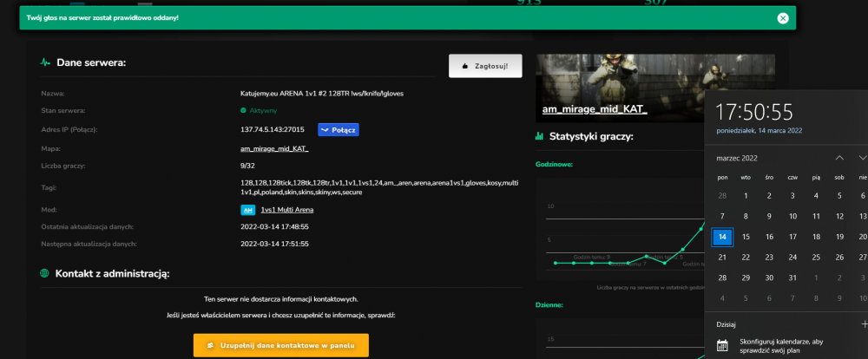Image resolution: width=868 pixels, height=359 pixels.
Task: Click the clock time 17:50:55
Action: [x=754, y=112]
